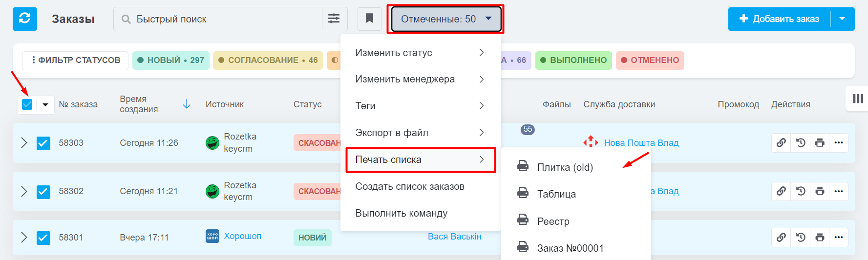868x260 pixels.
Task: Open more actions menu for order 58303
Action: 839,143
